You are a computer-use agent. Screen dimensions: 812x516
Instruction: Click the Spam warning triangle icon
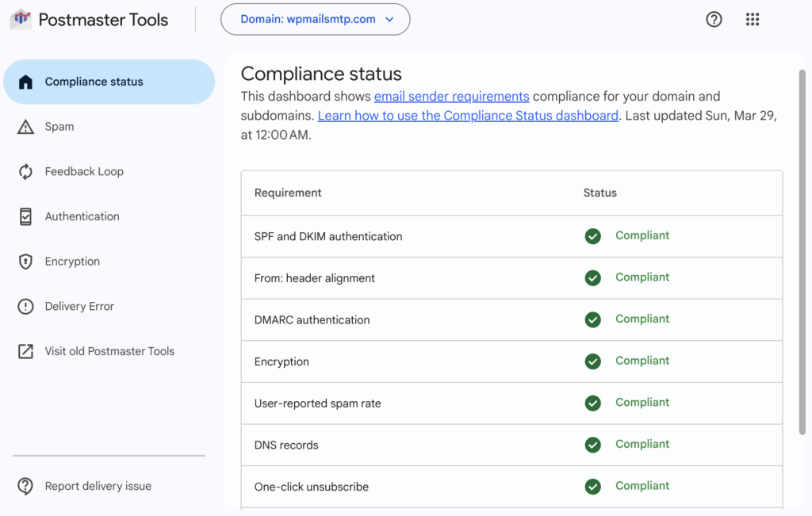coord(25,127)
